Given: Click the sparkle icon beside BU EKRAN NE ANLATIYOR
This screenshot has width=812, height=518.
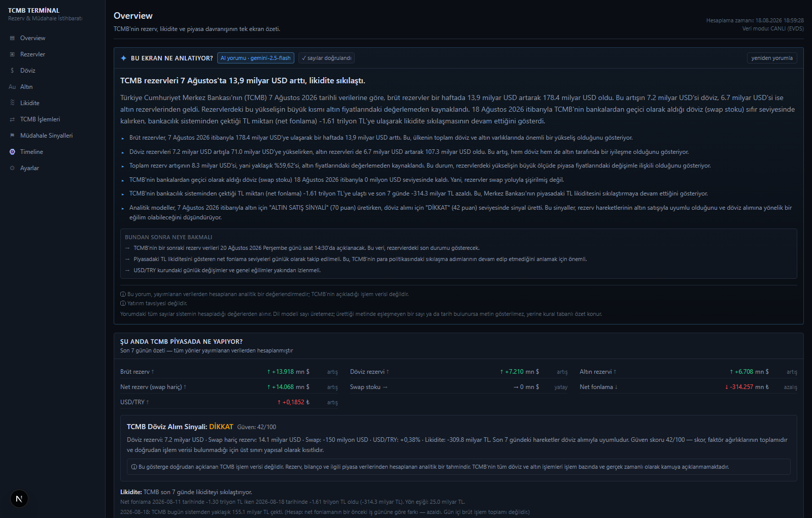Looking at the screenshot, I should [123, 58].
